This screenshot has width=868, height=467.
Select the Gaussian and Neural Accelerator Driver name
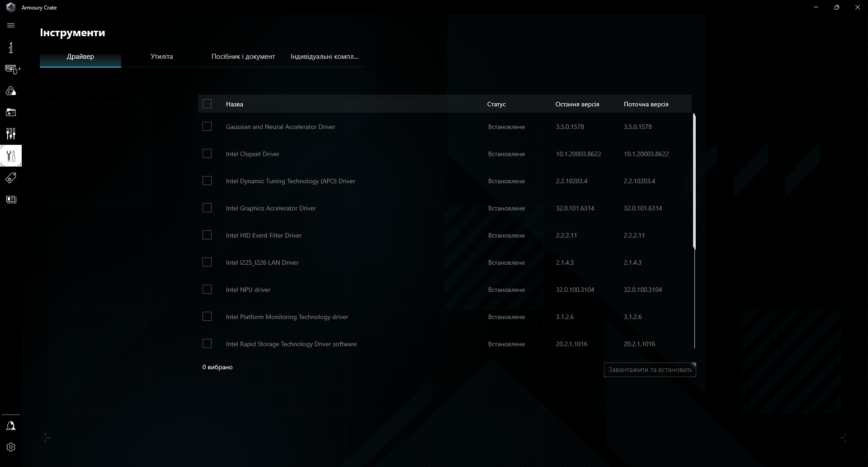pos(281,127)
